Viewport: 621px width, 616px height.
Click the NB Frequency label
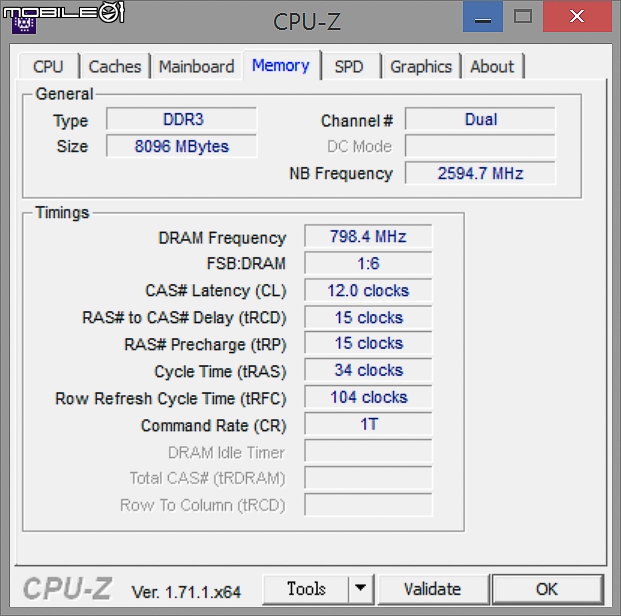tap(341, 174)
